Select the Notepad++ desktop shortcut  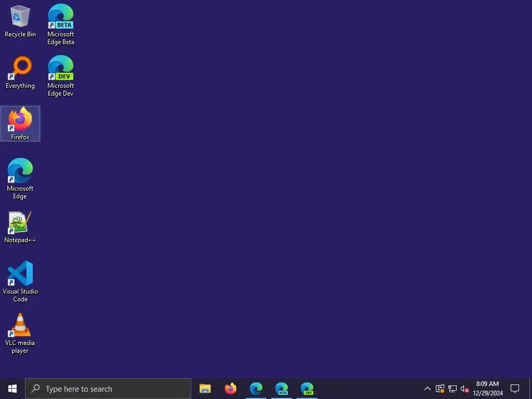pos(20,227)
